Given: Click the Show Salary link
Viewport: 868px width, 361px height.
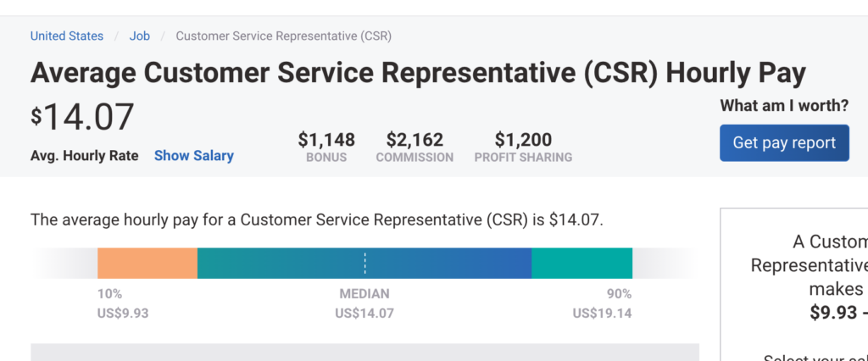Looking at the screenshot, I should click(x=193, y=156).
